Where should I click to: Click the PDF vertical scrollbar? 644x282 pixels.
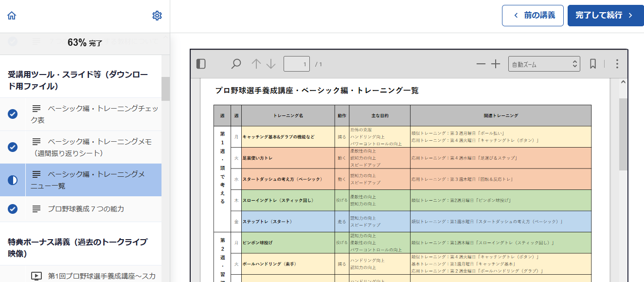pyautogui.click(x=623, y=134)
